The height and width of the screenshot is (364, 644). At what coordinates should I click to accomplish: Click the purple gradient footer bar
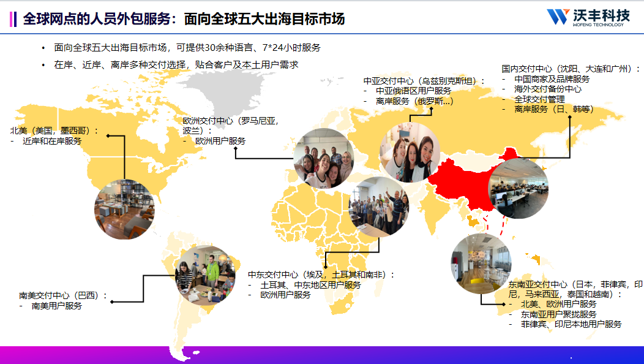pos(322,355)
